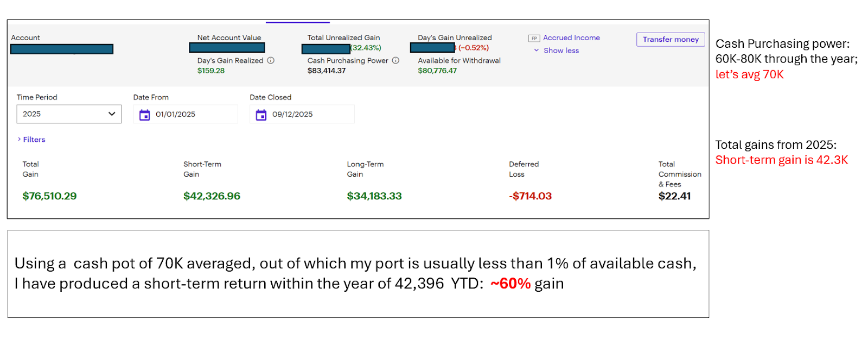This screenshot has height=339, width=868.
Task: Select the Long-Term Gain value $34,183.33
Action: click(x=374, y=196)
